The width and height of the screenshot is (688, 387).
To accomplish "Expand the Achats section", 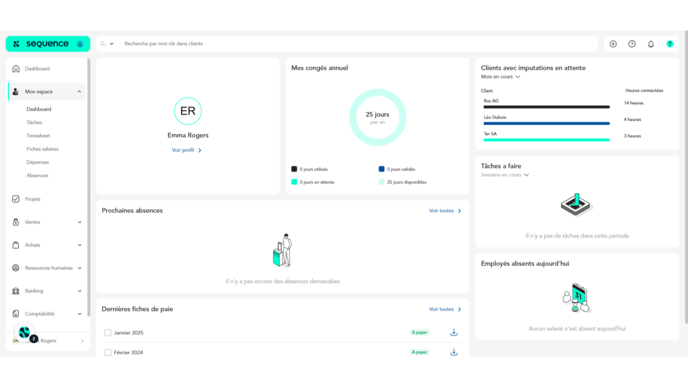I will click(79, 245).
